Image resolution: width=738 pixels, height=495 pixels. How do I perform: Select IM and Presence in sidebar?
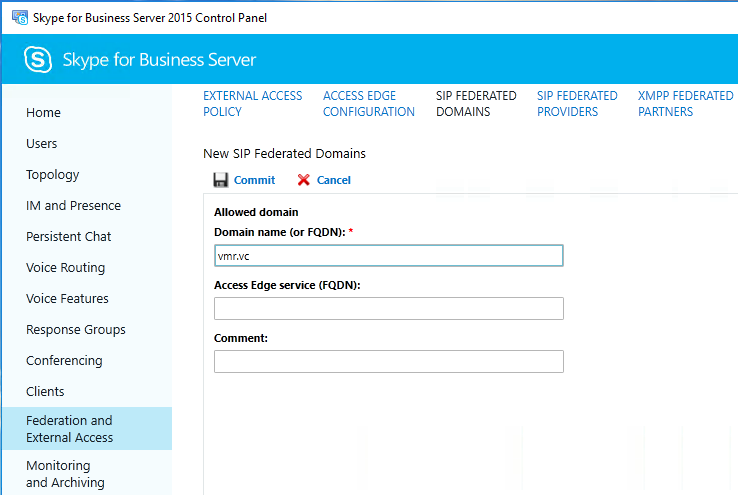tap(73, 206)
